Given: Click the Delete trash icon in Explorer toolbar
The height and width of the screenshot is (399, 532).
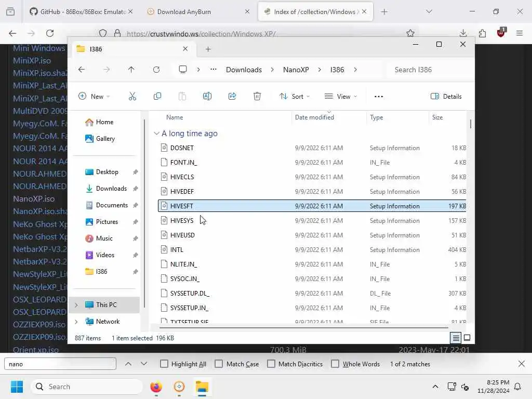Looking at the screenshot, I should [257, 96].
